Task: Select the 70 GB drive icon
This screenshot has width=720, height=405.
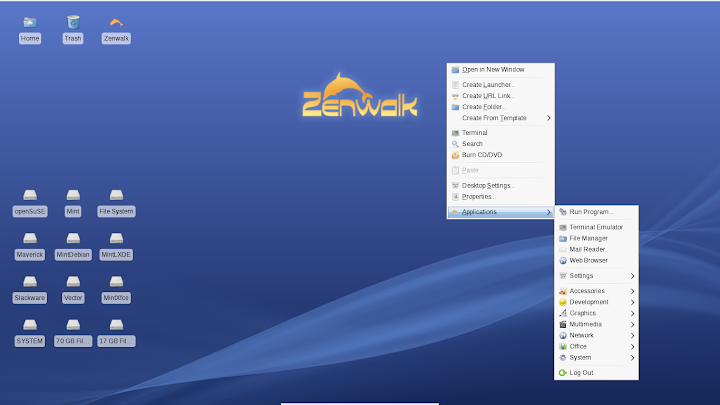Action: [x=73, y=325]
